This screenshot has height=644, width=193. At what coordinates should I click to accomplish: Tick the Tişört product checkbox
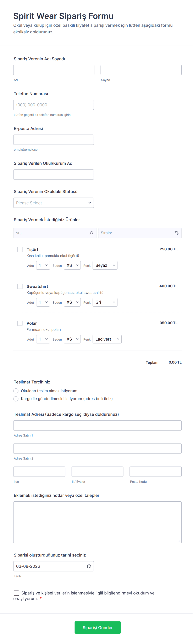(x=20, y=250)
